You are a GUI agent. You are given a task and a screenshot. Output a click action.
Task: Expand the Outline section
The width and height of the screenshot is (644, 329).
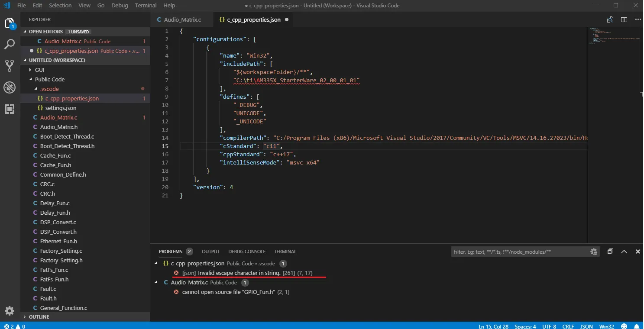click(x=39, y=317)
